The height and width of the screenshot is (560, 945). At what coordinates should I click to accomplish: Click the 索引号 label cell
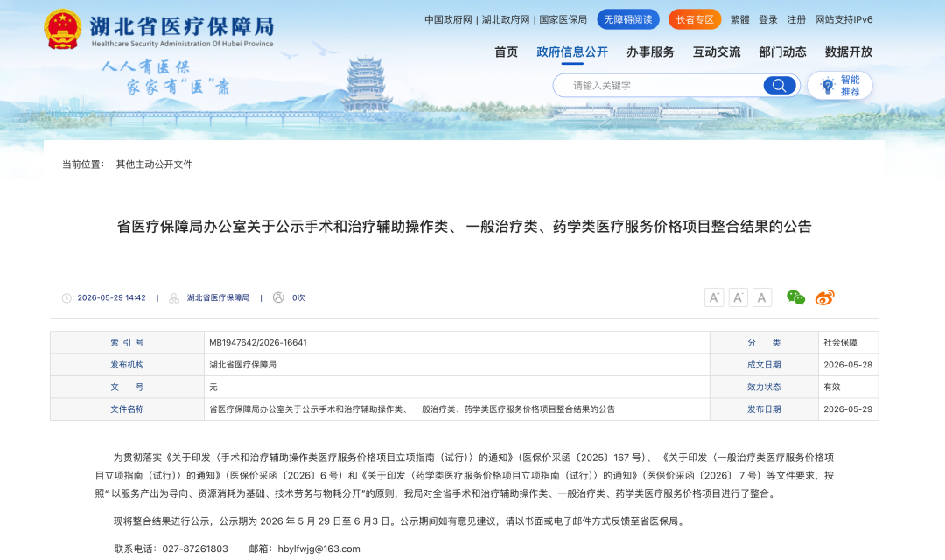pos(127,342)
